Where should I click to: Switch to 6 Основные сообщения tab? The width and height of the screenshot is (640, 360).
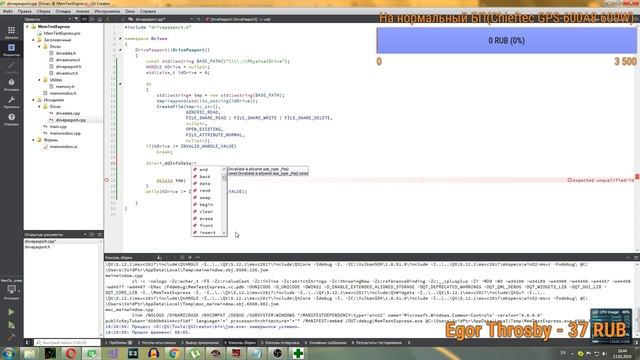[326, 343]
